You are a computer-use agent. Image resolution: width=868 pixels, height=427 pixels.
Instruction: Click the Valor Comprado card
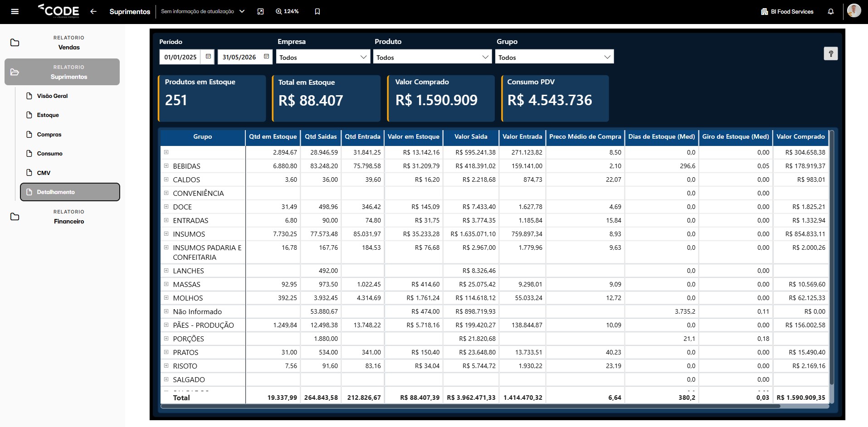441,98
